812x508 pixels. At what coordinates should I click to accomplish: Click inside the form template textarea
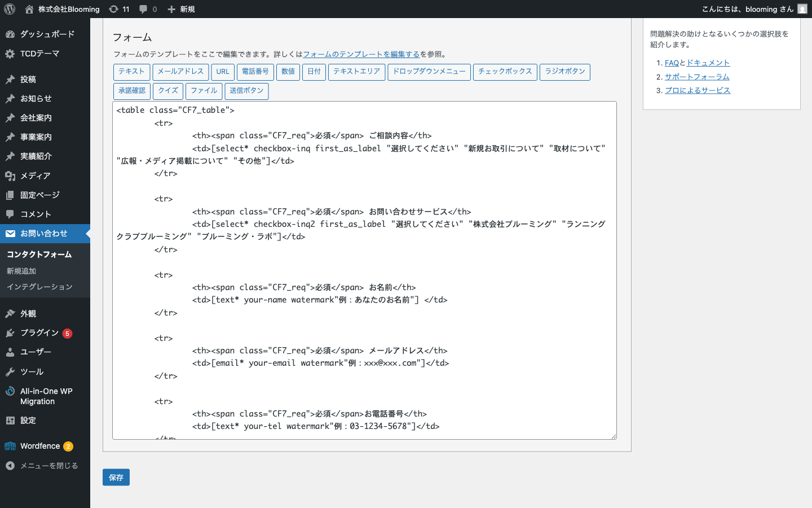[x=364, y=270]
